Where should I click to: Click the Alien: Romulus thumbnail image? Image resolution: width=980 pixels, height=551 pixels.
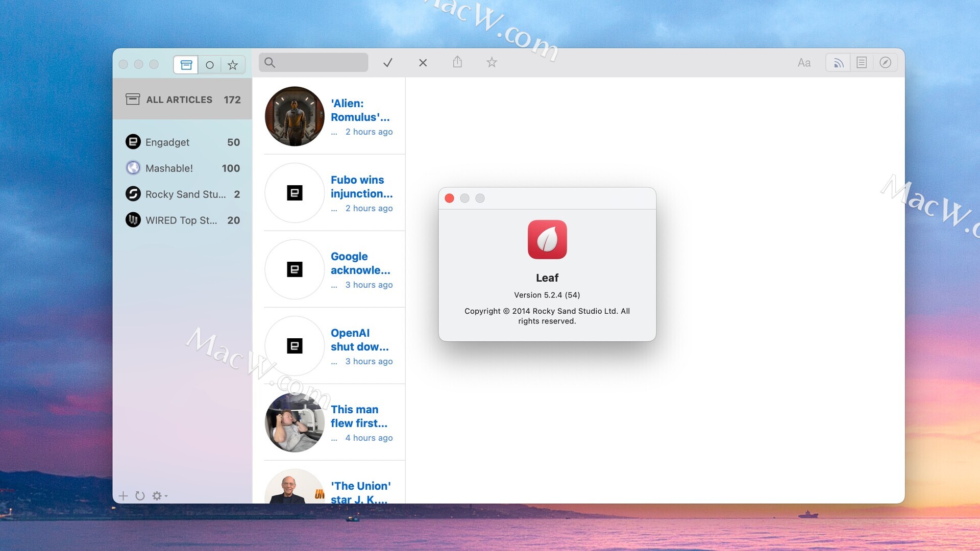coord(295,116)
